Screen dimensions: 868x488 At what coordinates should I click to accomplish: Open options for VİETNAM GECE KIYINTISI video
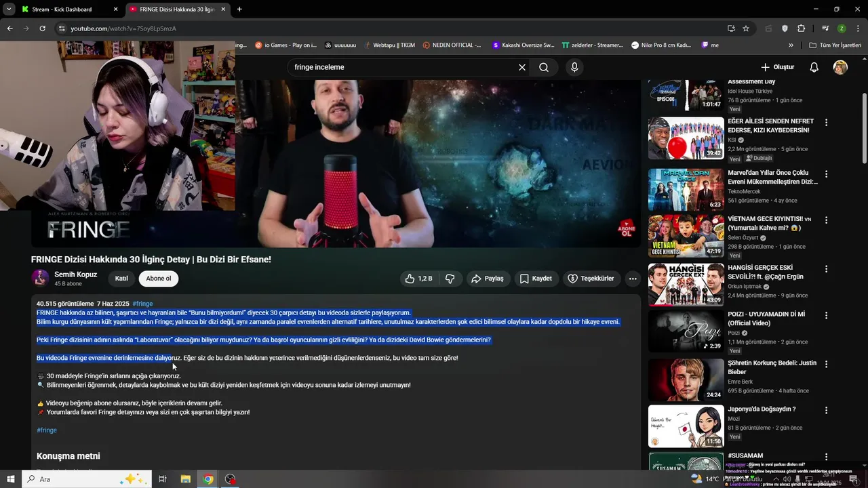point(826,220)
